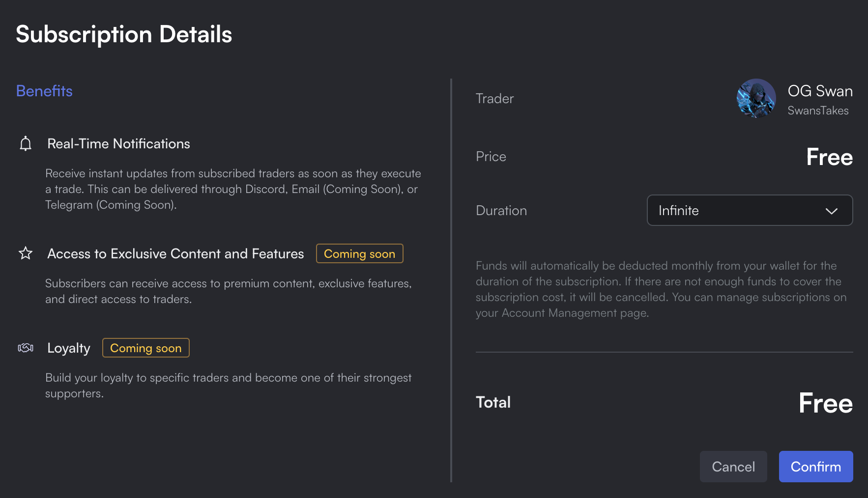Image resolution: width=868 pixels, height=498 pixels.
Task: Click Access to Exclusive Content and Features title
Action: pos(175,253)
